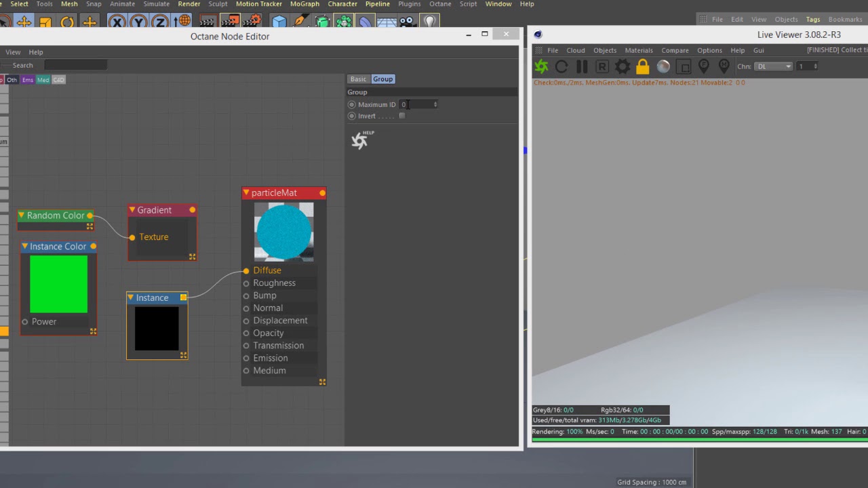Send scene with Octane logo button
The height and width of the screenshot is (488, 868).
[541, 66]
